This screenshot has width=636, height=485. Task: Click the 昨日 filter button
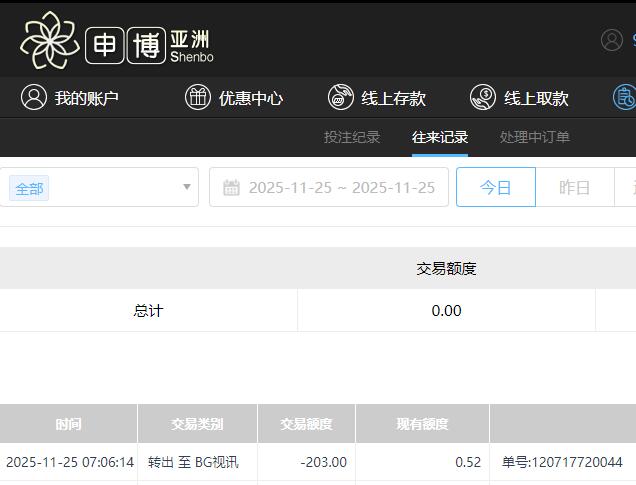pos(575,187)
